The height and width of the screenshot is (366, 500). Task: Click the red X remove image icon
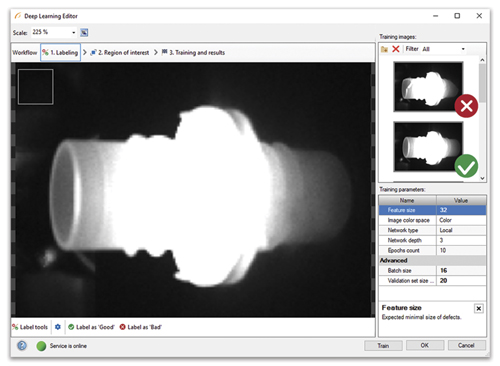[396, 49]
